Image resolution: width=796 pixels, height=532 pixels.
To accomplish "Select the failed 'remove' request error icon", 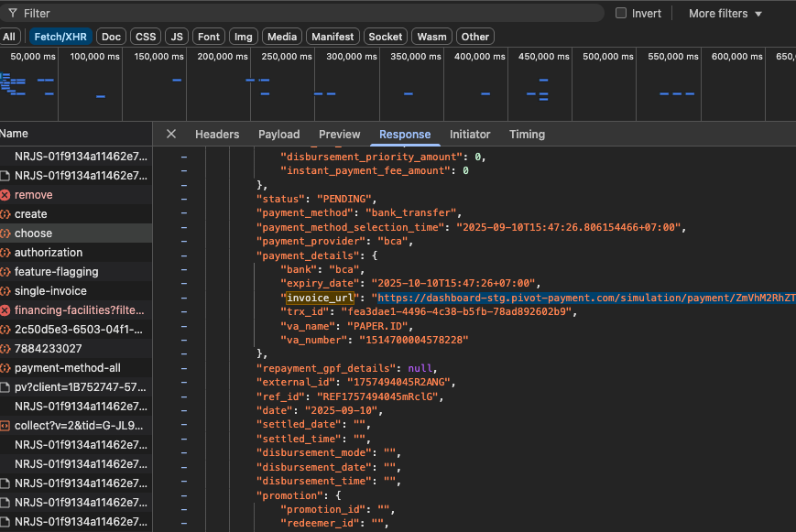I will point(5,195).
